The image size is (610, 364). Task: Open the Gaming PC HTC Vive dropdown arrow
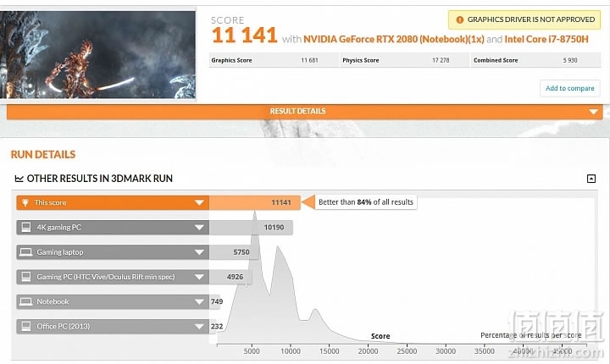(x=199, y=277)
